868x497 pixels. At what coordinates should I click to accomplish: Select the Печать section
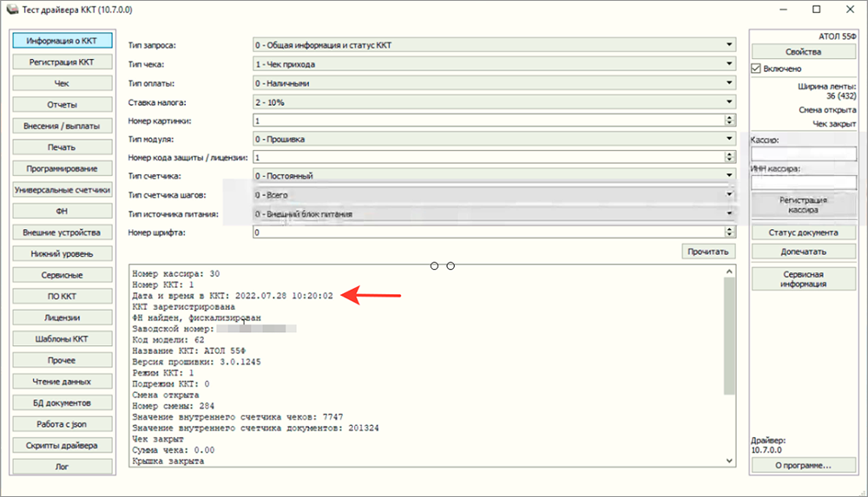tap(62, 147)
